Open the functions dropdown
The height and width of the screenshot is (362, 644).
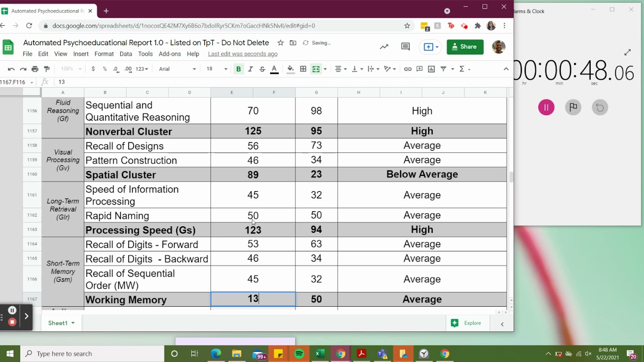(464, 69)
